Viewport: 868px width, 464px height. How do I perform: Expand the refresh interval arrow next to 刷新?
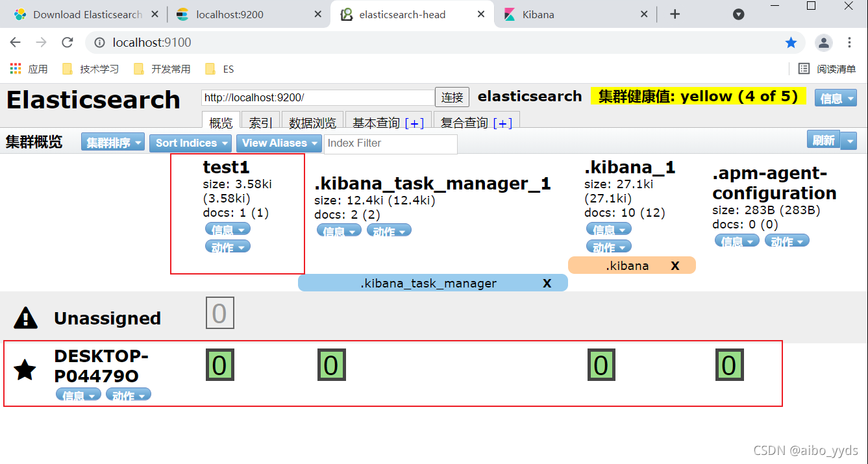849,141
